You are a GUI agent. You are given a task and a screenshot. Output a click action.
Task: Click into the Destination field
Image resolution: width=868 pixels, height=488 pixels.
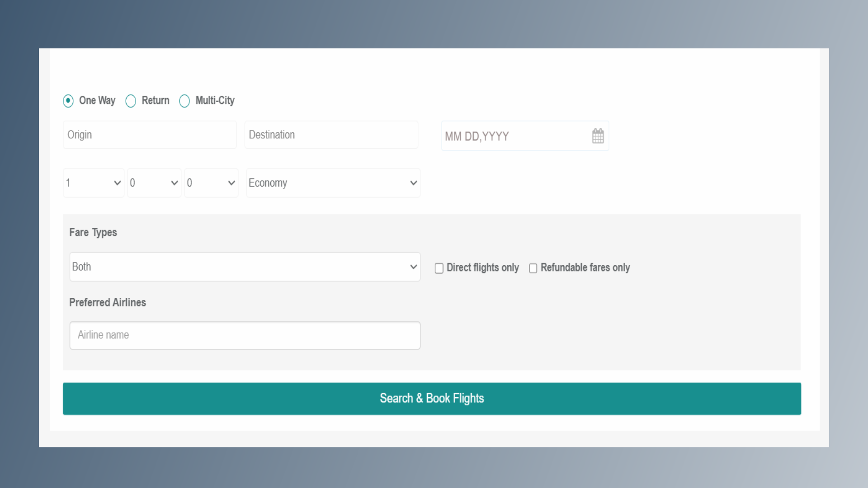[x=331, y=135]
